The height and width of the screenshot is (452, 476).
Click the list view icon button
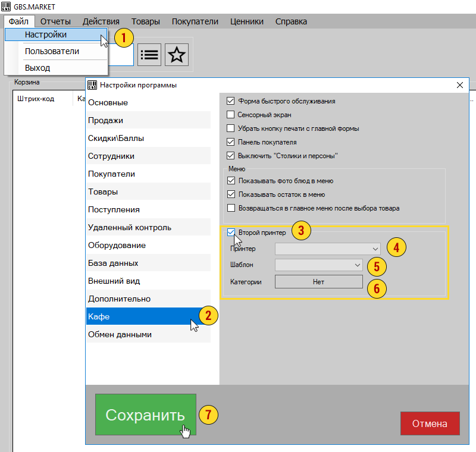tap(149, 55)
